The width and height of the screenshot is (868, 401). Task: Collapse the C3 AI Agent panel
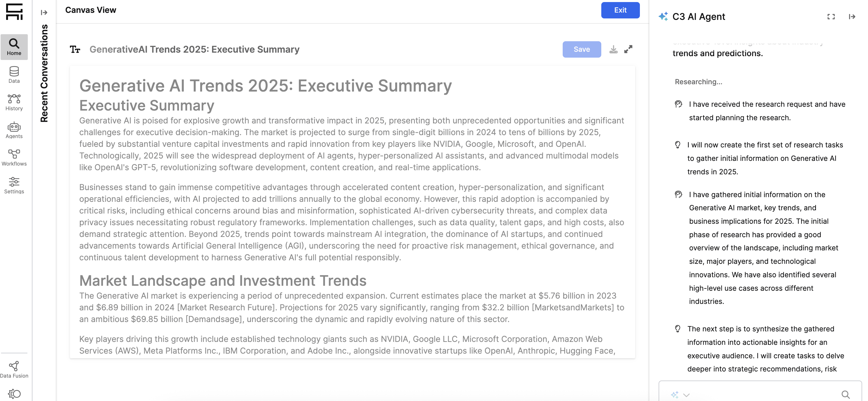click(852, 16)
